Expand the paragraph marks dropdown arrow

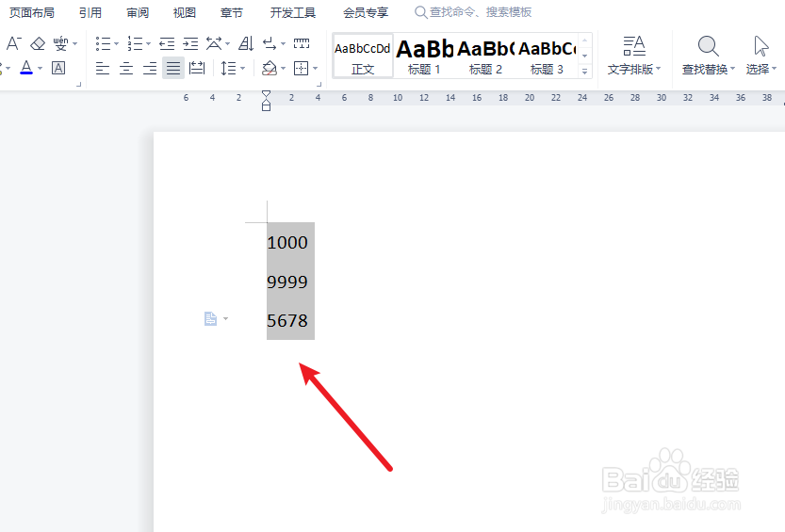coord(284,44)
